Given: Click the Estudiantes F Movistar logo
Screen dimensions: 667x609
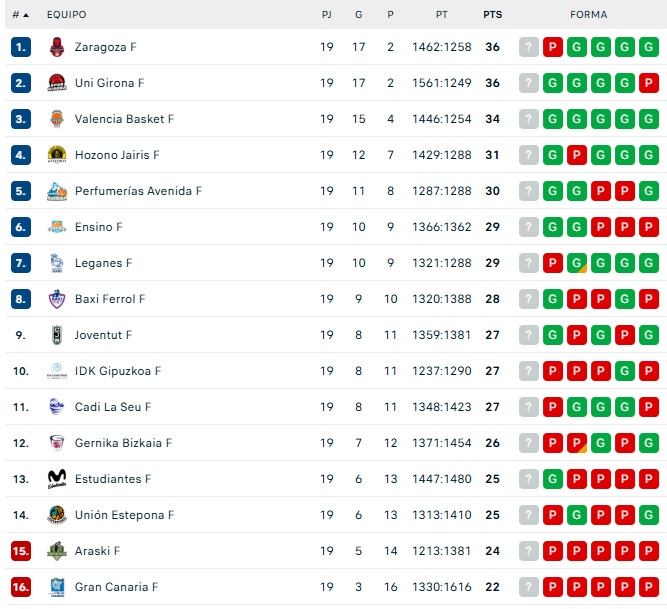Looking at the screenshot, I should [56, 479].
